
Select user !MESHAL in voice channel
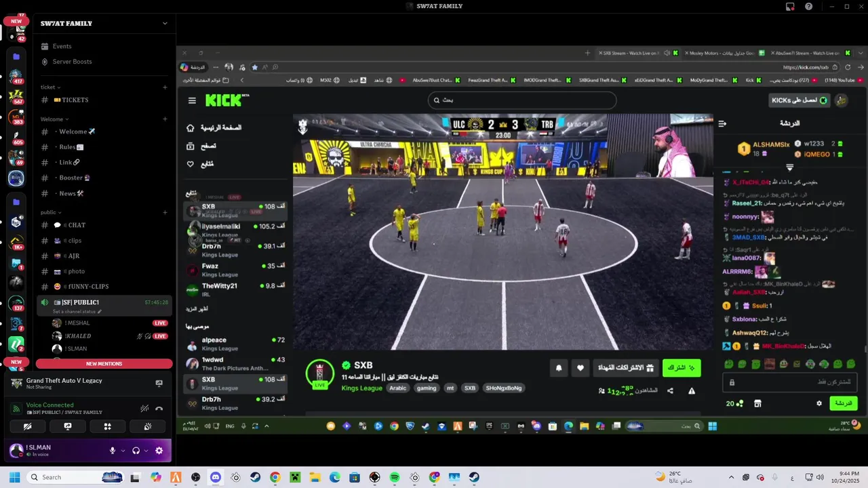tap(77, 323)
